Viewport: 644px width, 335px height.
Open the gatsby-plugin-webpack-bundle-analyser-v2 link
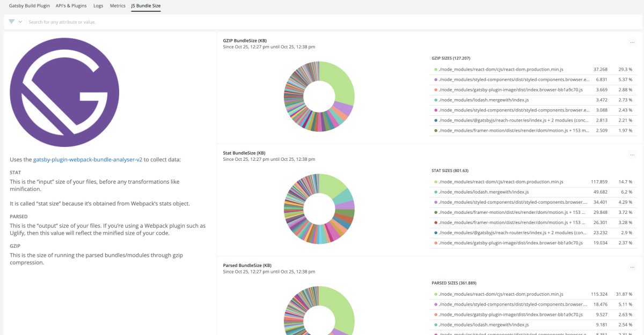coord(87,159)
